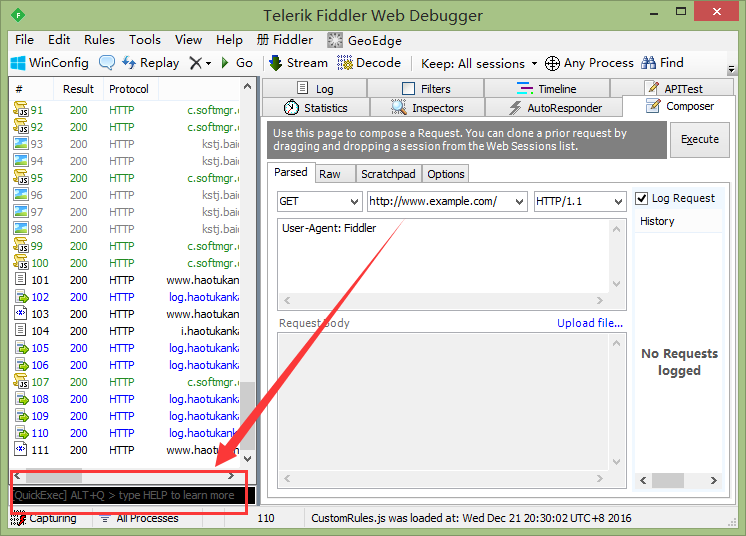The width and height of the screenshot is (746, 536).
Task: Click the Any Process target picker
Action: [589, 63]
